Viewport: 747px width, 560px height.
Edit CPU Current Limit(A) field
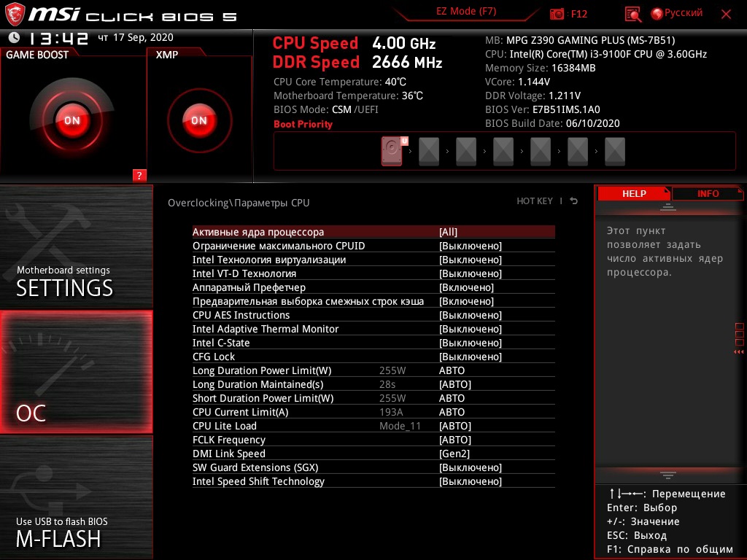coord(373,411)
